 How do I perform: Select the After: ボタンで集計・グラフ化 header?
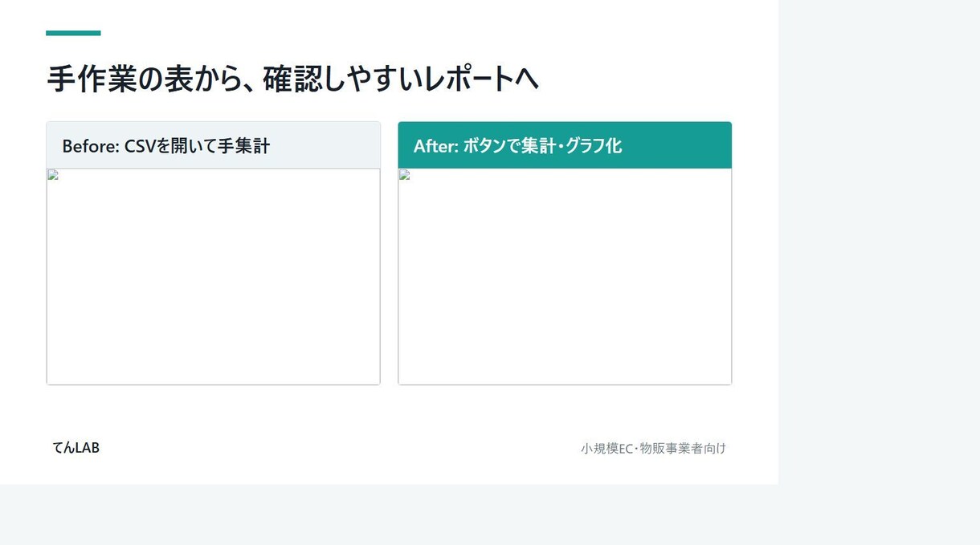[x=565, y=145]
